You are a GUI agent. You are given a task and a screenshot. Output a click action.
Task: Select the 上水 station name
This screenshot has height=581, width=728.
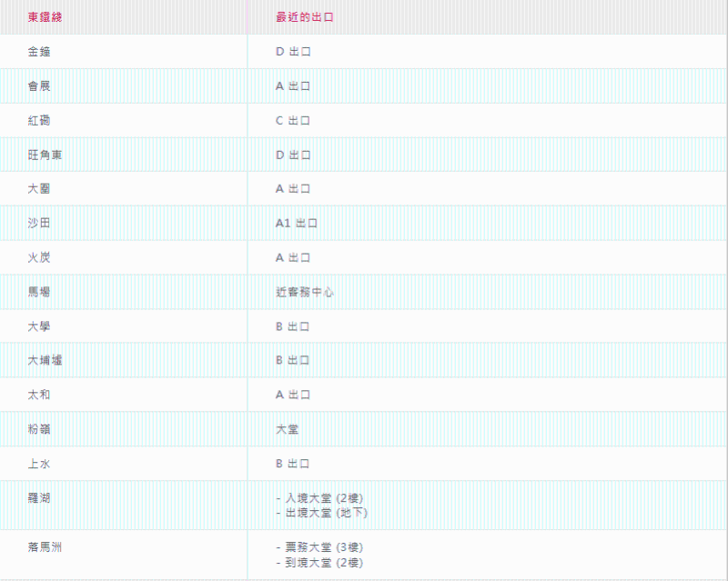click(x=39, y=464)
